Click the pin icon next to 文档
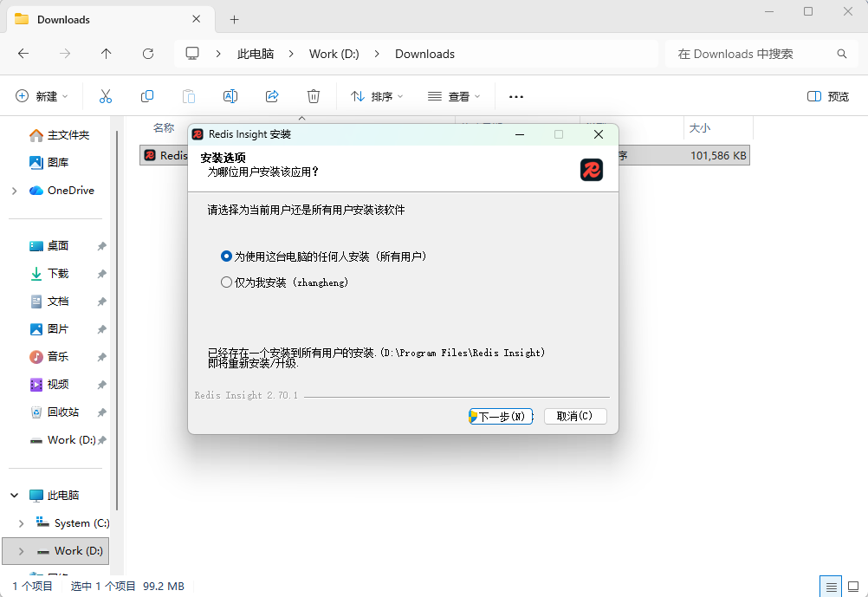Screen dimensions: 868x597 coord(102,302)
